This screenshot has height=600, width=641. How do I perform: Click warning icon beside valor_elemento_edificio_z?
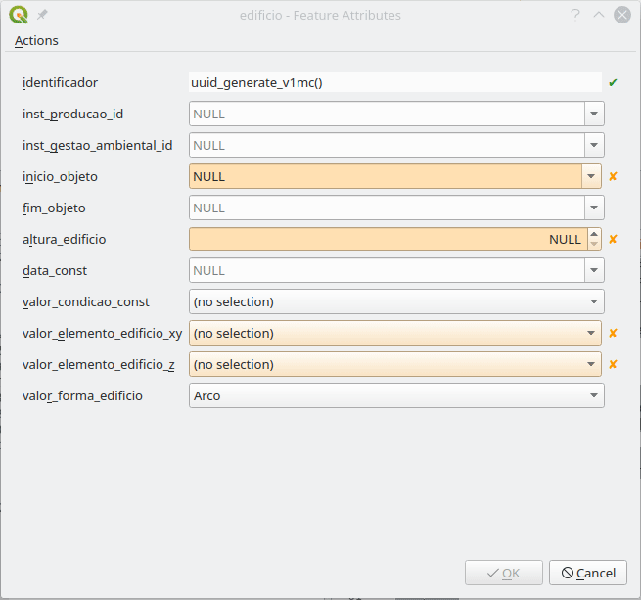(613, 364)
